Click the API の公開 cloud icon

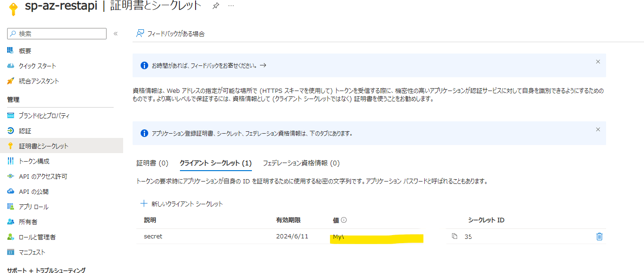[10, 191]
